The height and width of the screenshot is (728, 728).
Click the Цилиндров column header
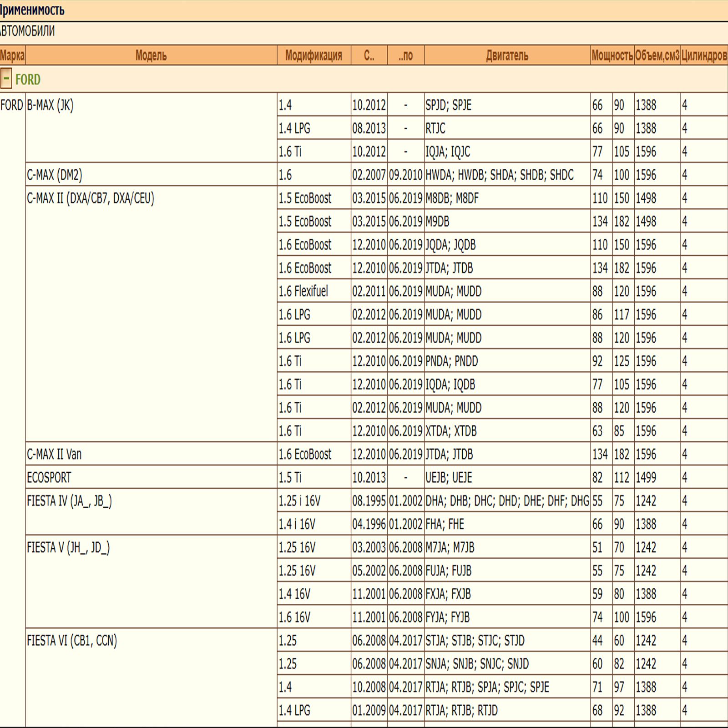click(x=704, y=56)
